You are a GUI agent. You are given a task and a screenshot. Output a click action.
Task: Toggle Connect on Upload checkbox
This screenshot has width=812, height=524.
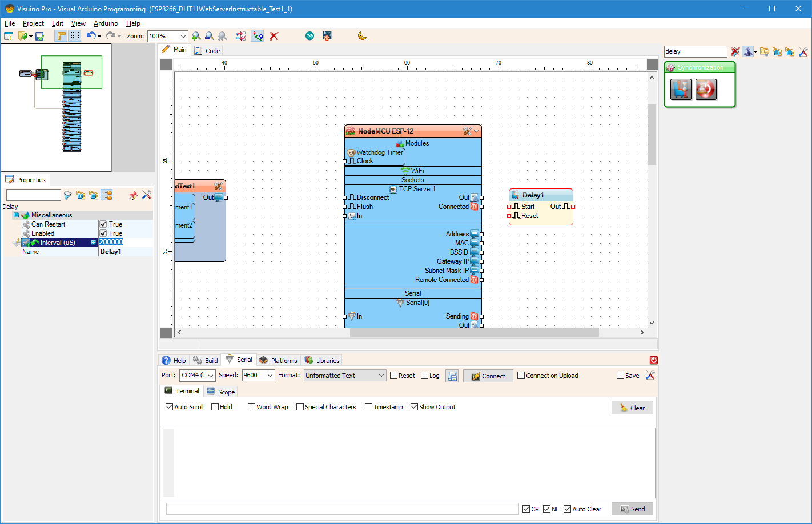521,376
